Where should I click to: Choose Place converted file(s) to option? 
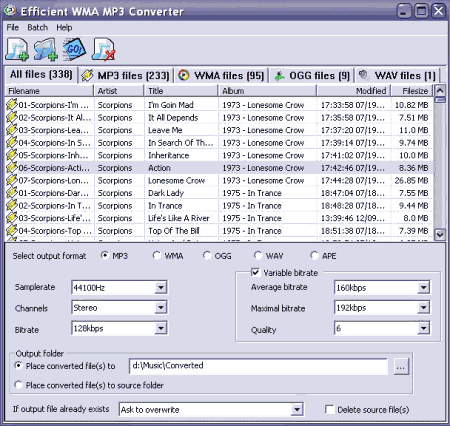[18, 366]
